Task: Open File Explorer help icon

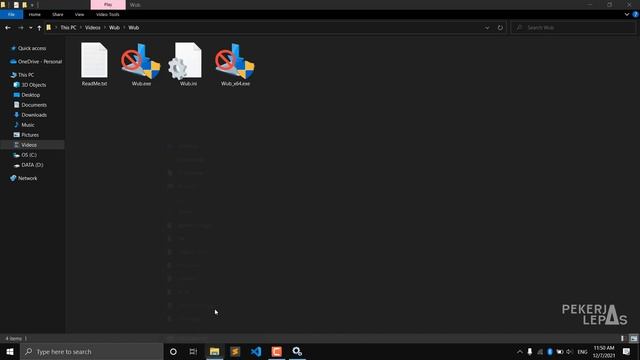Action: click(635, 14)
